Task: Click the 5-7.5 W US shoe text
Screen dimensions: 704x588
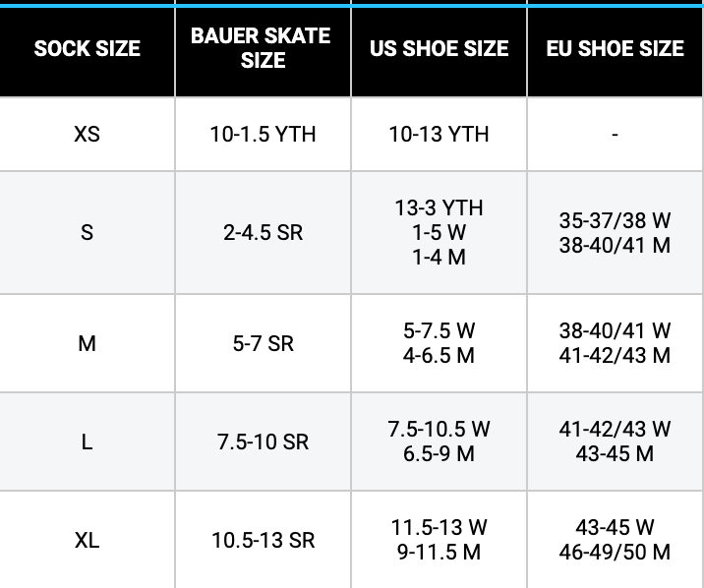Action: point(439,331)
